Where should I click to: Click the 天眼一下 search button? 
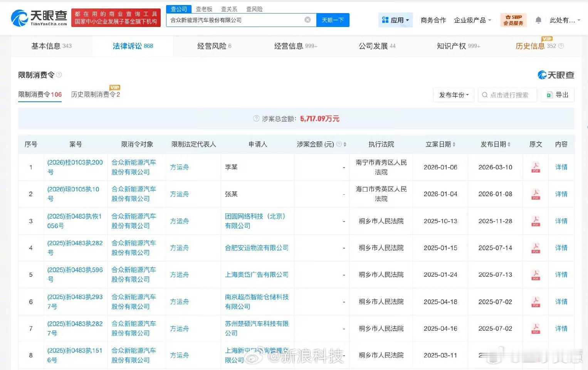pos(333,20)
